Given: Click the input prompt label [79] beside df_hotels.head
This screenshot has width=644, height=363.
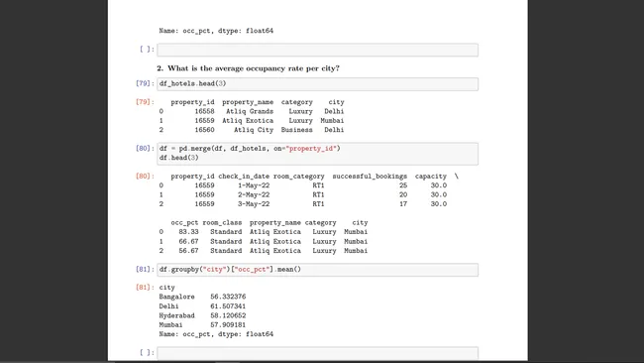Looking at the screenshot, I should pyautogui.click(x=145, y=83).
